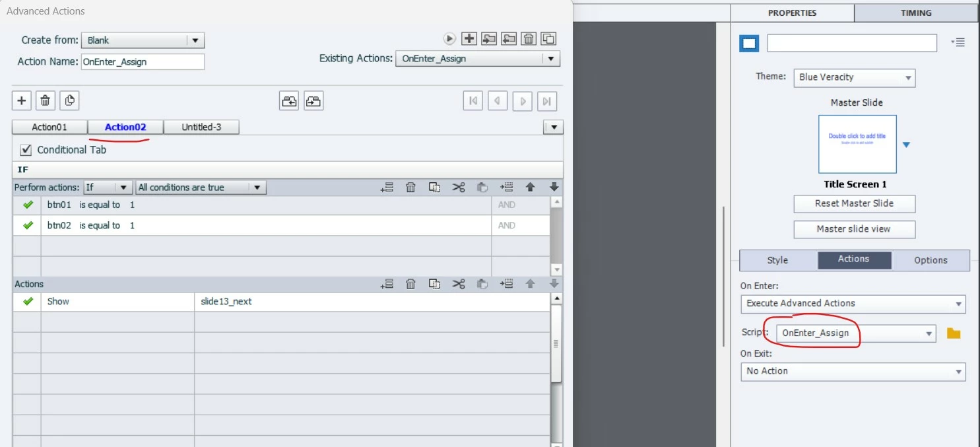The height and width of the screenshot is (447, 980).
Task: Open the Options tab in Properties
Action: tap(931, 260)
